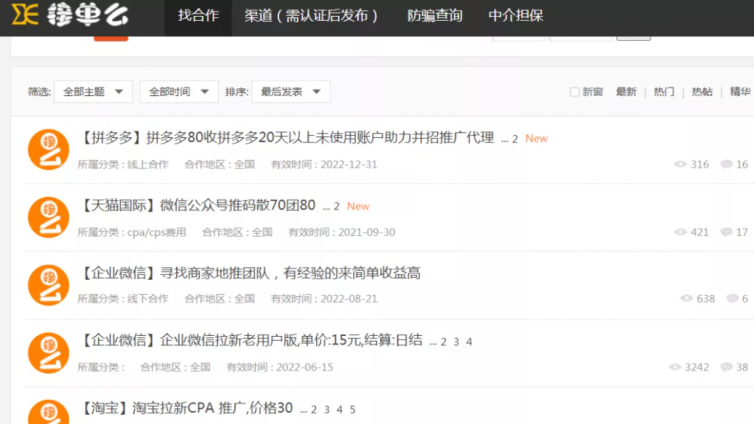The height and width of the screenshot is (424, 754).
Task: Click comment bubble icon showing 17
Action: [x=726, y=232]
